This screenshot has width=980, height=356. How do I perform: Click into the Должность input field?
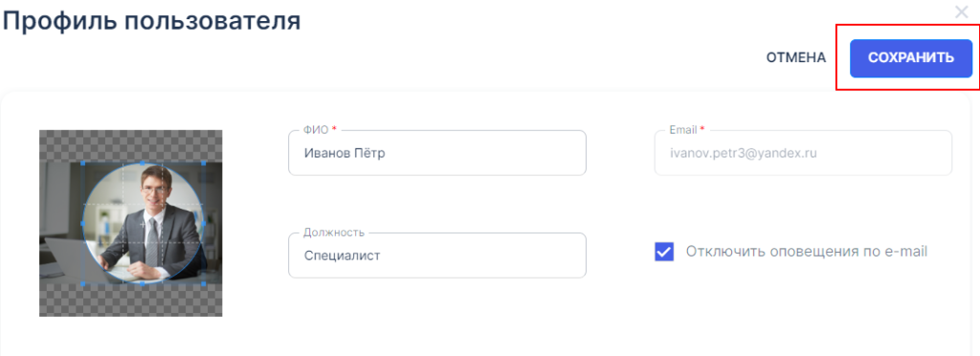click(x=436, y=256)
